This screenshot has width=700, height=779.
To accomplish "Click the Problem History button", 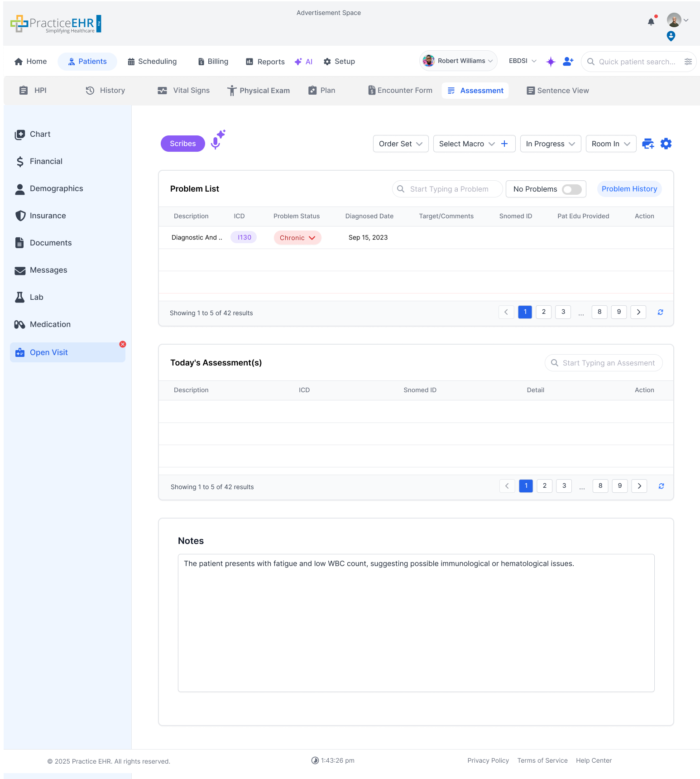I will [629, 189].
